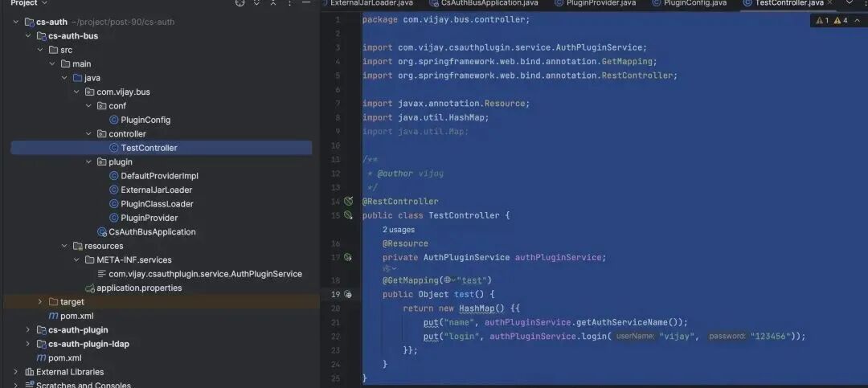Image resolution: width=868 pixels, height=388 pixels.
Task: Select application.properties file
Action: tap(139, 288)
